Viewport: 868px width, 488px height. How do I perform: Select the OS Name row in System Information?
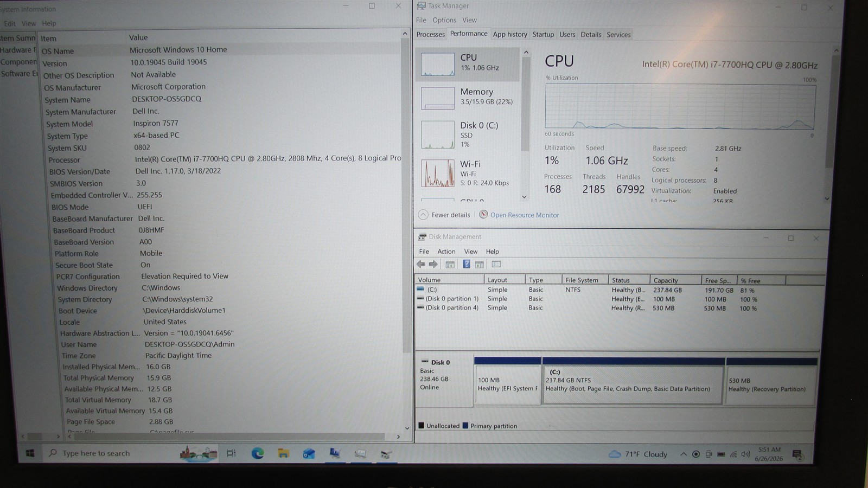point(221,50)
